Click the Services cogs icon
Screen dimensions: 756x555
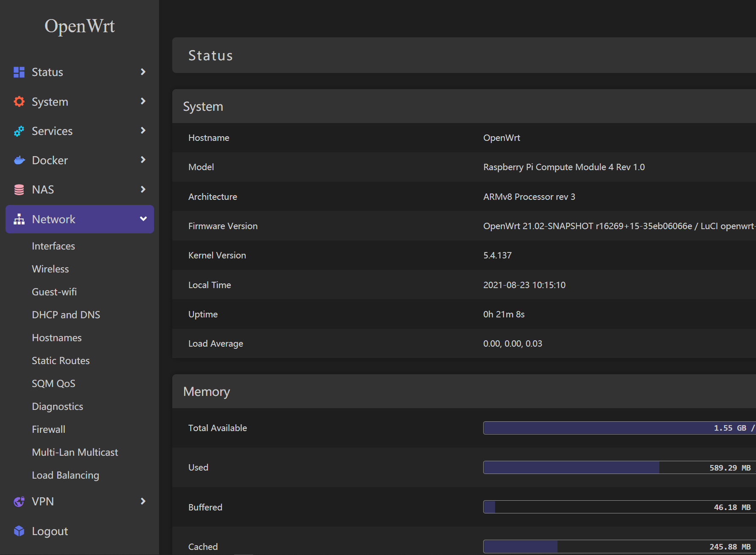click(x=19, y=131)
